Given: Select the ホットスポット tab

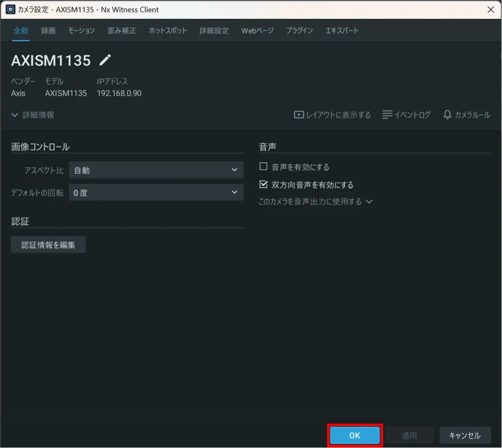Looking at the screenshot, I should coord(168,30).
